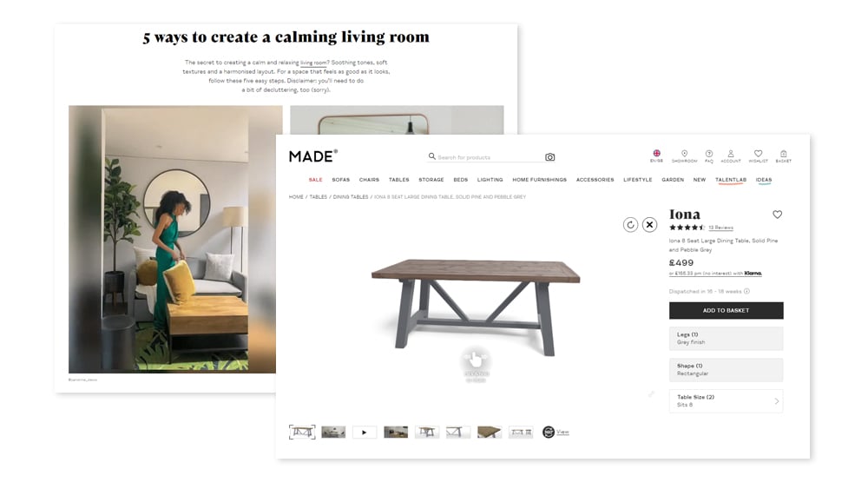Click the Add to Basket button
Image resolution: width=868 pixels, height=489 pixels.
726,311
